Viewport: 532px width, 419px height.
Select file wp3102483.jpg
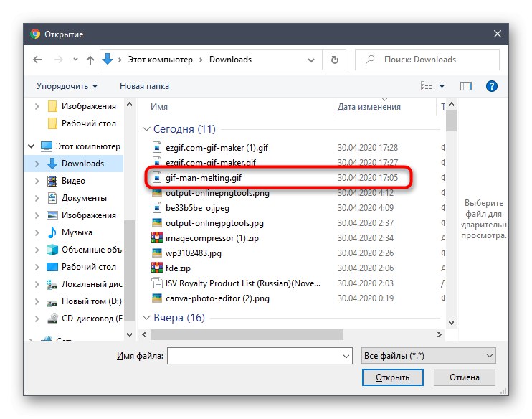(x=194, y=253)
